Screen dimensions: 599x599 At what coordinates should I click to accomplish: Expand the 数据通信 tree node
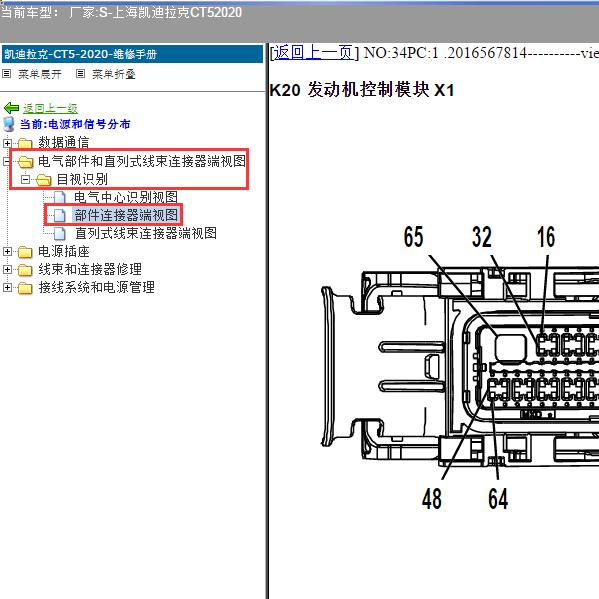(7, 143)
